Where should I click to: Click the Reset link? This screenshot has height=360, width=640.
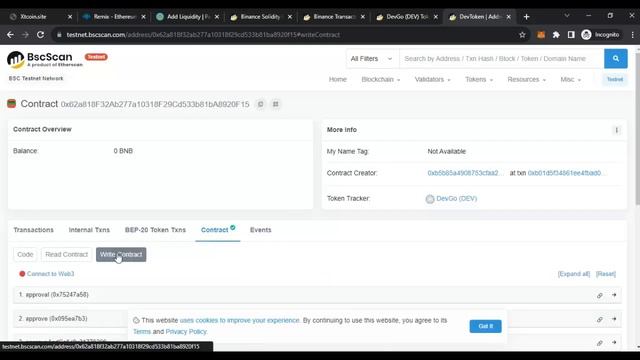coord(606,274)
